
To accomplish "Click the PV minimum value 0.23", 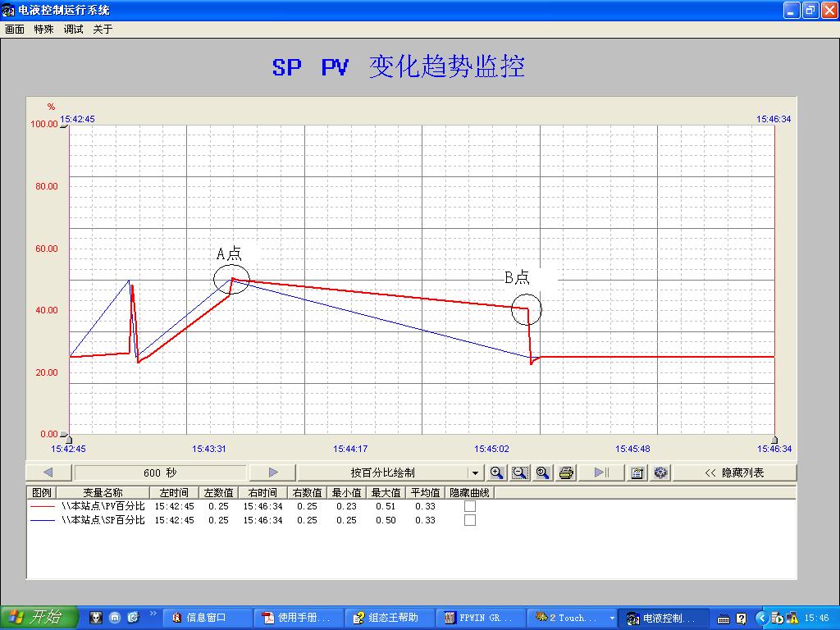I will click(x=347, y=506).
